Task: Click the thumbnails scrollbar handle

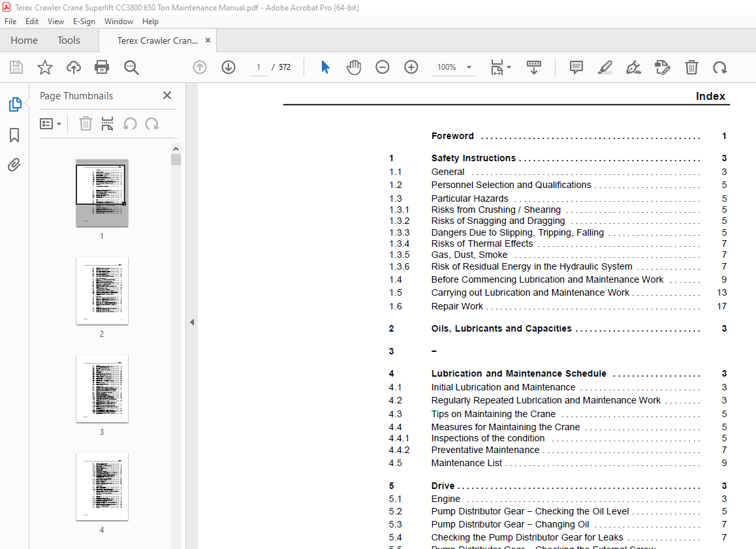Action: point(176,159)
